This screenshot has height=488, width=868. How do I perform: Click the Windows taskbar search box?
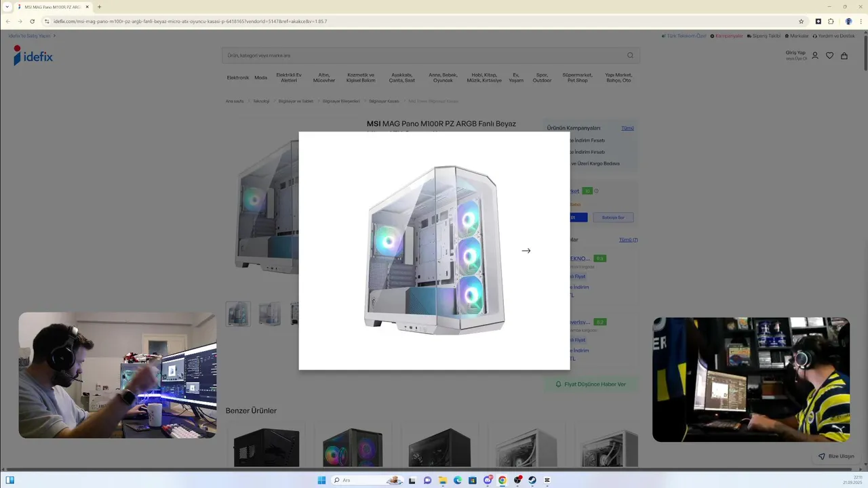click(367, 480)
